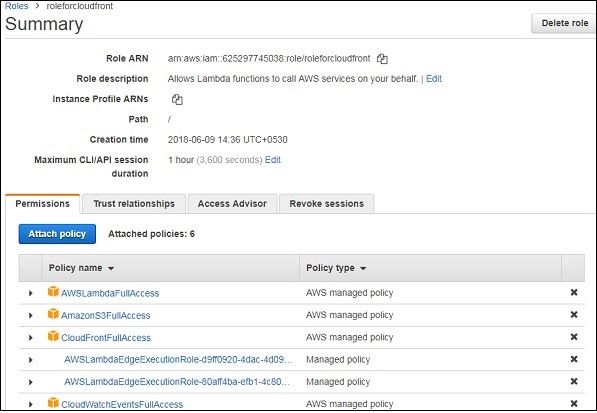Expand the CloudFrontFullAccess policy row
This screenshot has width=597, height=413.
(30, 338)
